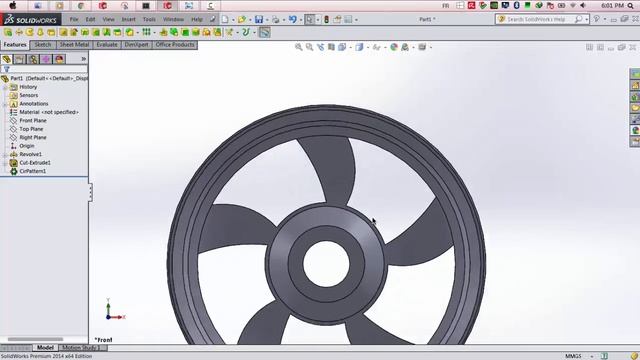Switch to the Sheet Metal tab
Screen dimensions: 640x360
point(74,45)
